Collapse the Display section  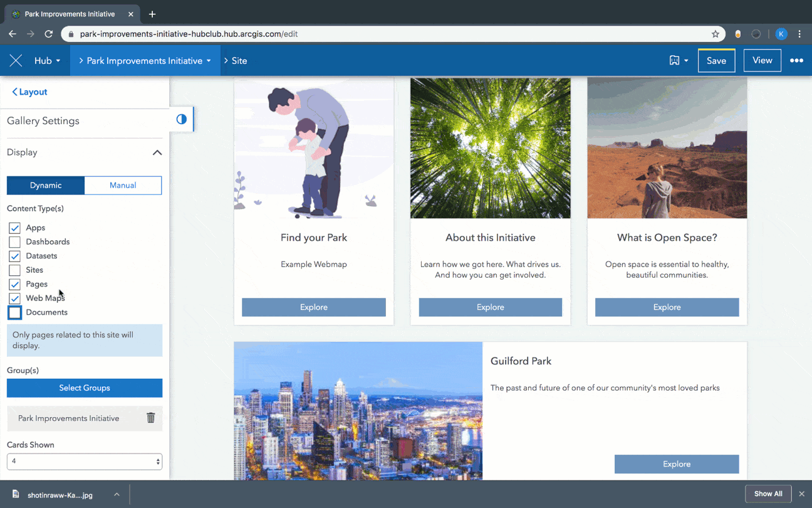click(x=157, y=152)
